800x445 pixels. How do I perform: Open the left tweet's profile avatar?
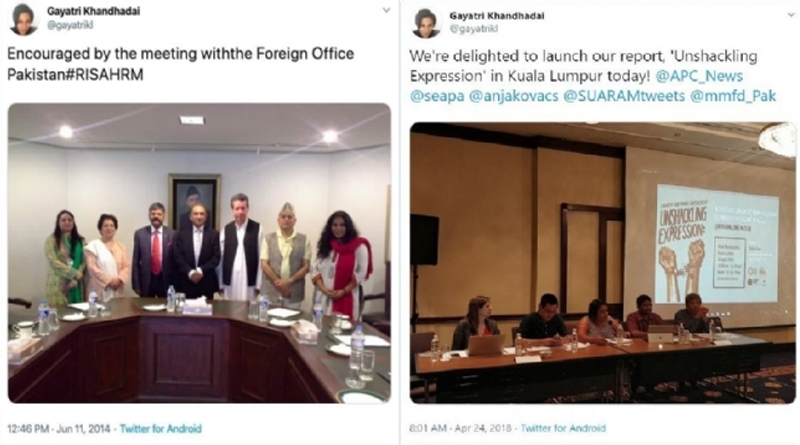coord(23,19)
